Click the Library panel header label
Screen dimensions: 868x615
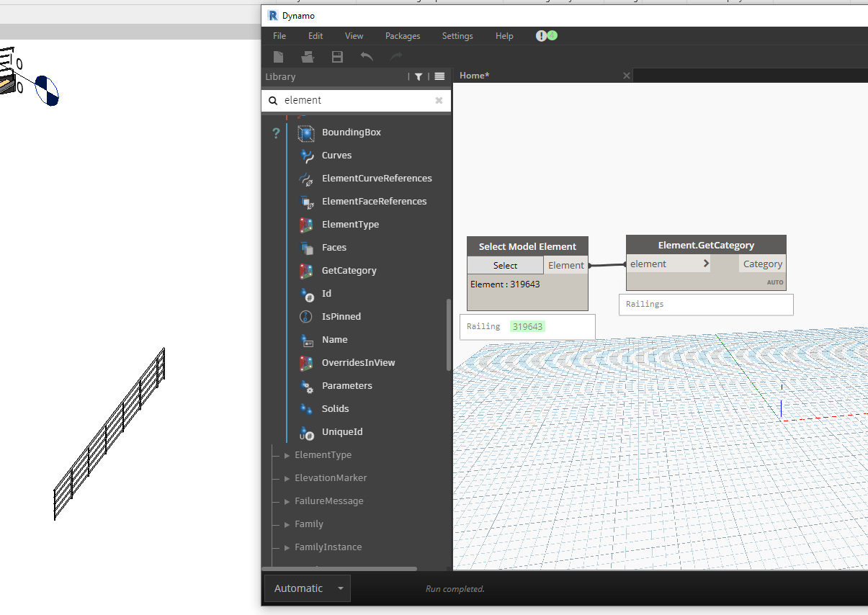pos(280,77)
